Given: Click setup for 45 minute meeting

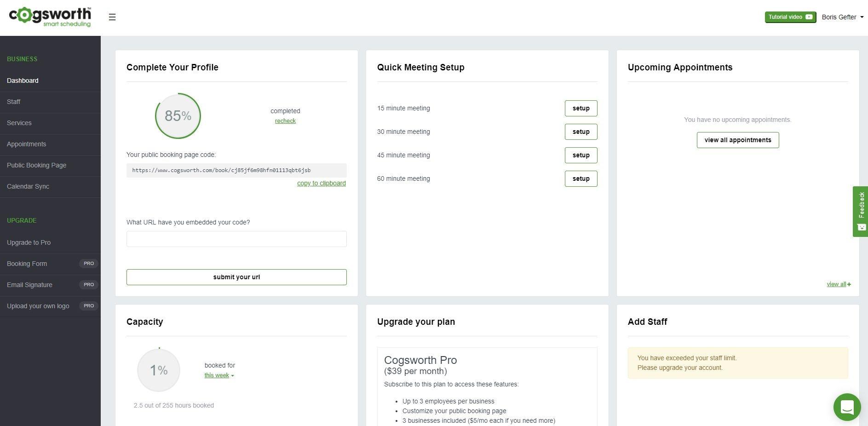Looking at the screenshot, I should 581,155.
